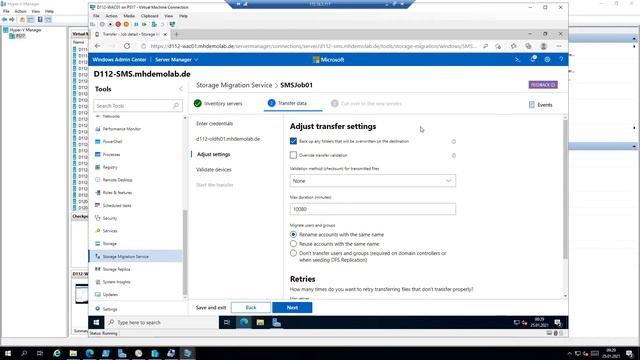Open notifications bell in WAC header
The height and width of the screenshot is (360, 640).
[533, 59]
